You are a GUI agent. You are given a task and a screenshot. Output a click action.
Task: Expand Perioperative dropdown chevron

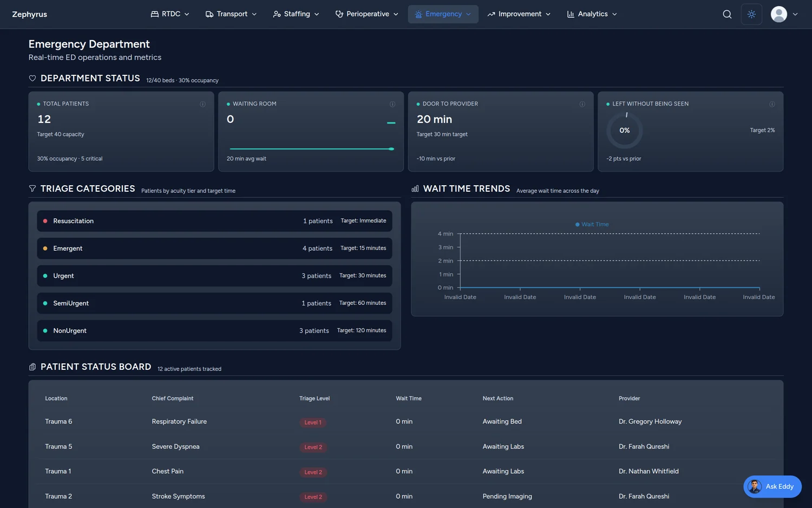point(396,14)
